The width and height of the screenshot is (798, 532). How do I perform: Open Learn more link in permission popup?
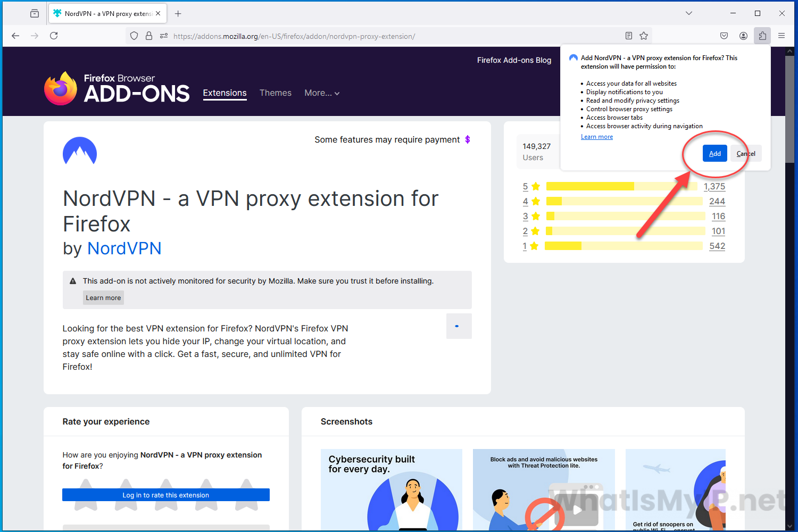(597, 137)
